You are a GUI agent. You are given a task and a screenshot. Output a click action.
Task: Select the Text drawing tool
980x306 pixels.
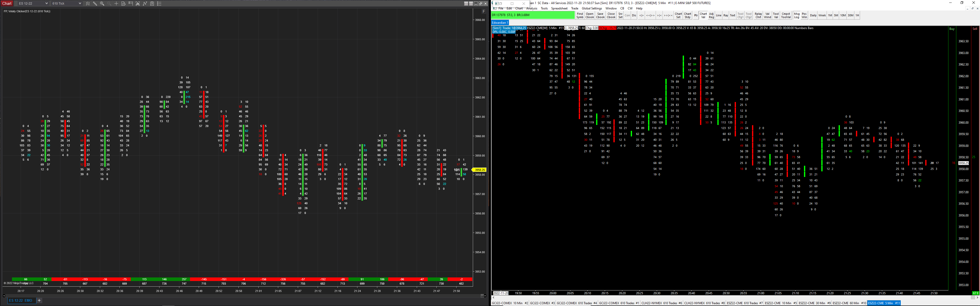732,15
